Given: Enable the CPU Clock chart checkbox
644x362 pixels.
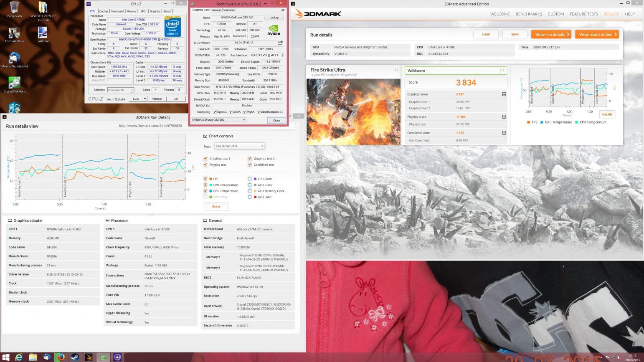Looking at the screenshot, I should pos(250,179).
